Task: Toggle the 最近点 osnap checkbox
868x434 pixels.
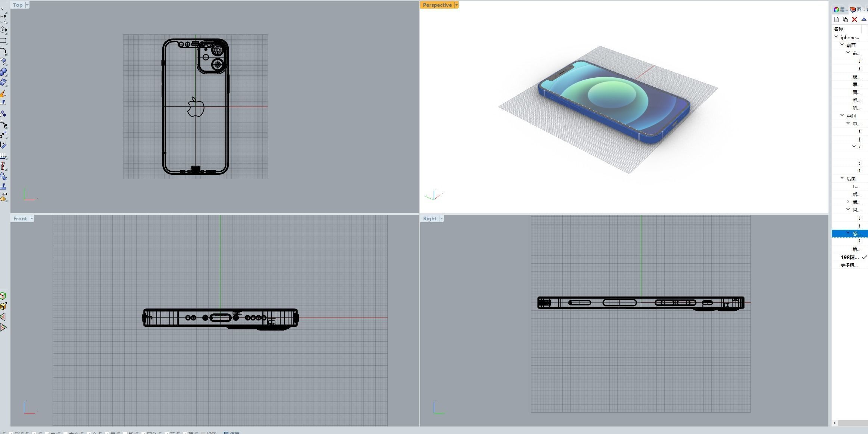Action: (x=11, y=433)
